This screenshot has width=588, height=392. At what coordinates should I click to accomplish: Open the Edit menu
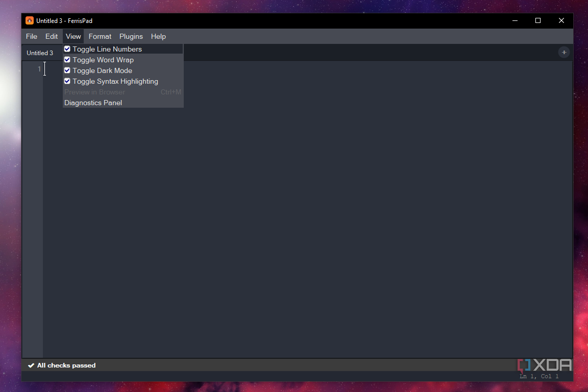coord(52,36)
